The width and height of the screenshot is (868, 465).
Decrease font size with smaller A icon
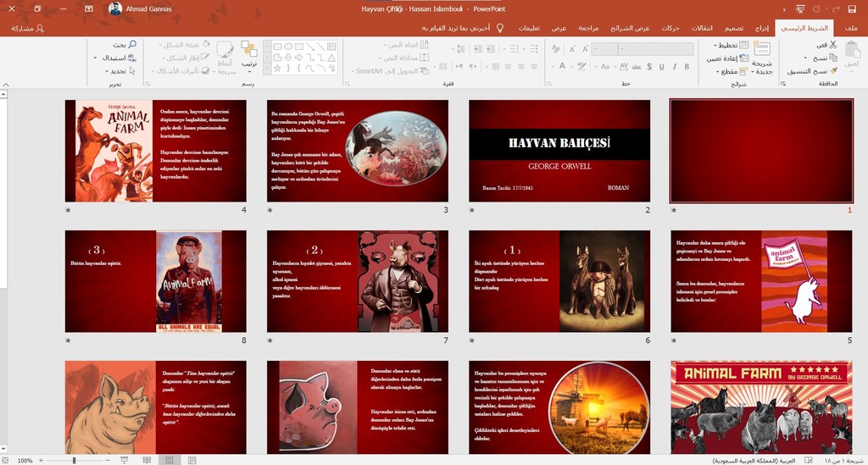point(572,49)
